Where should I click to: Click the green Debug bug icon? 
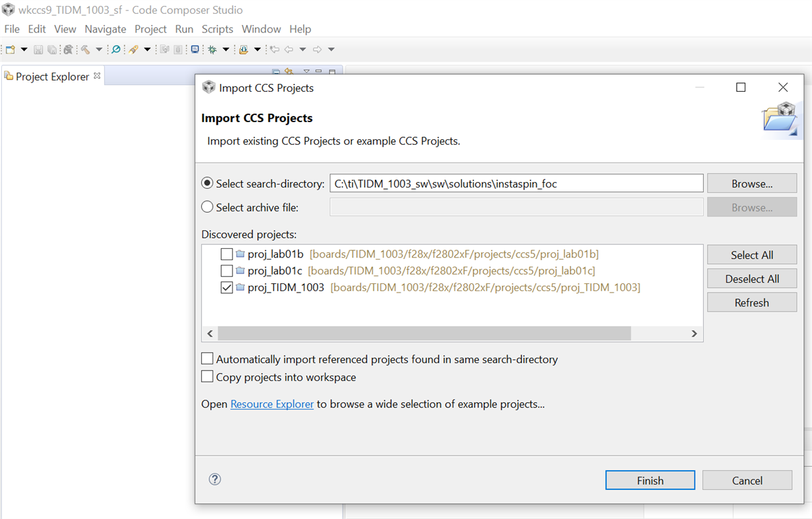212,50
